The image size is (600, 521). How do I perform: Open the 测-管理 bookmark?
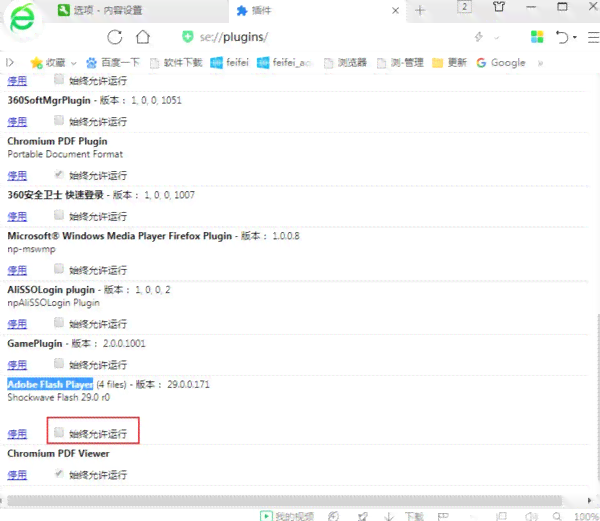(400, 63)
